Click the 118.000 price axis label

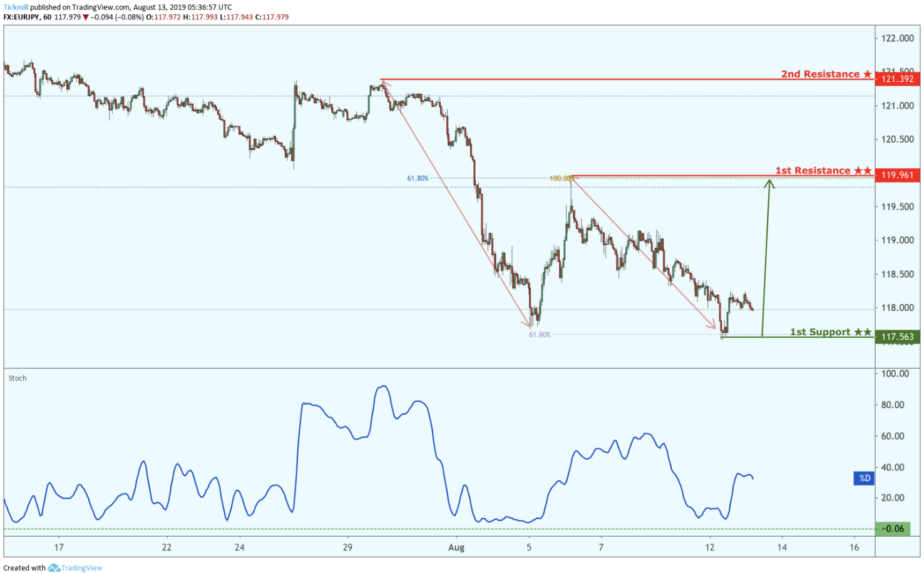(x=898, y=307)
